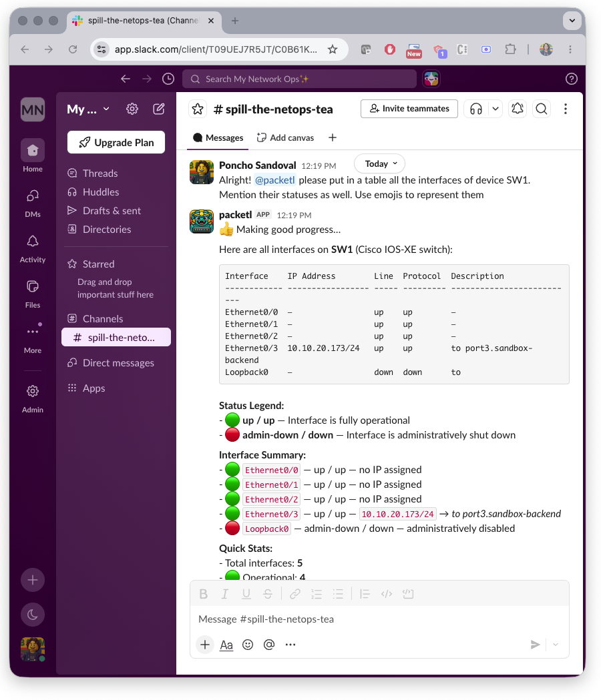601x700 pixels.
Task: Search in this channel magnifier icon
Action: pyautogui.click(x=541, y=109)
